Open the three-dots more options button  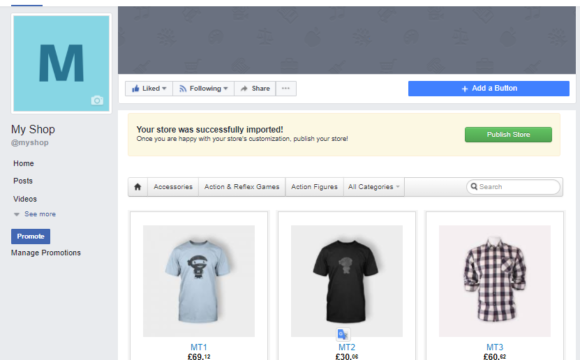click(x=286, y=88)
